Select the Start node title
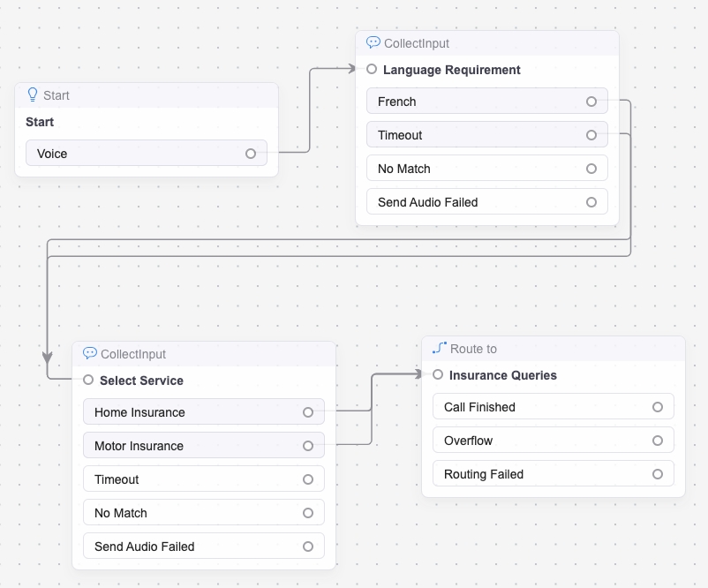Viewport: 708px width, 588px height. pos(40,122)
